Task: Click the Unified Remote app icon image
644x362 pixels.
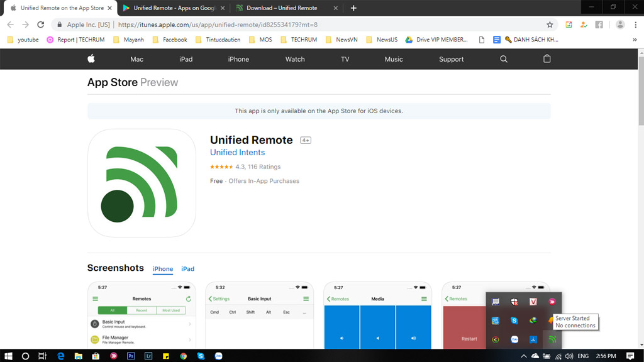Action: point(142,183)
